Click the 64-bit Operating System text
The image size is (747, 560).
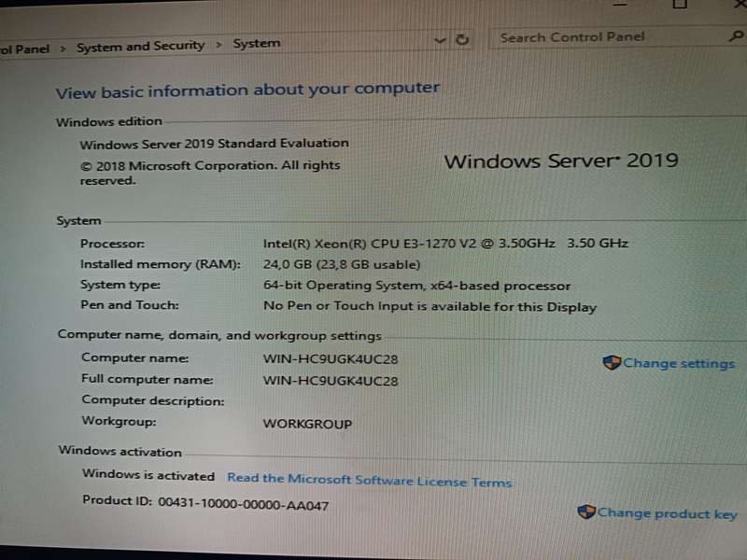pyautogui.click(x=416, y=286)
